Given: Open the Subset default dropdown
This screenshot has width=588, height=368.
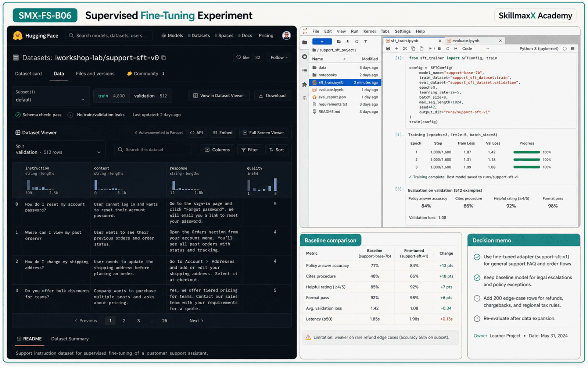Looking at the screenshot, I should coord(51,96).
